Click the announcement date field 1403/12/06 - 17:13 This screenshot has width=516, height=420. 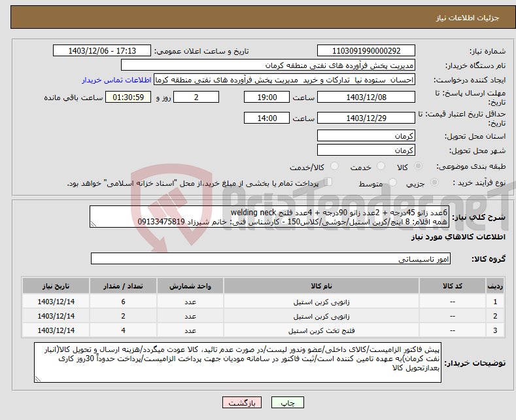(102, 51)
